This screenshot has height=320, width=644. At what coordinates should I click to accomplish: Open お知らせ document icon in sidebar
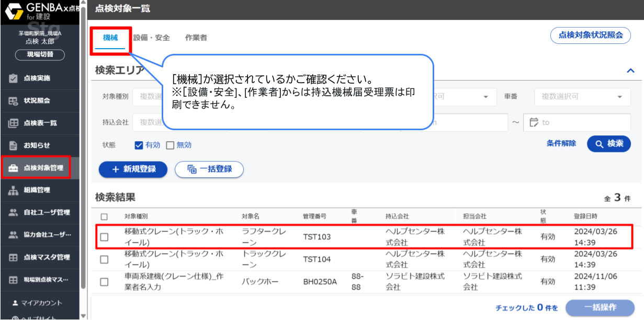pos(14,145)
